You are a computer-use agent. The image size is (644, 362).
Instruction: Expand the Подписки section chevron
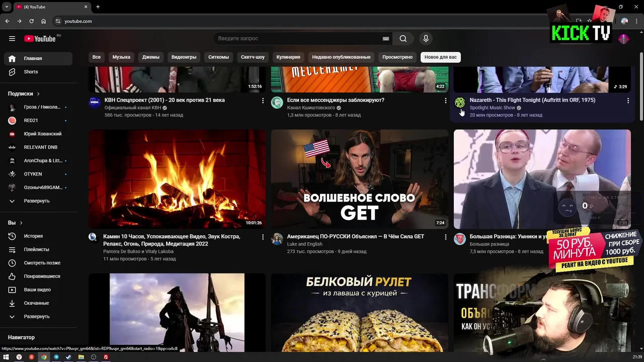(x=38, y=94)
